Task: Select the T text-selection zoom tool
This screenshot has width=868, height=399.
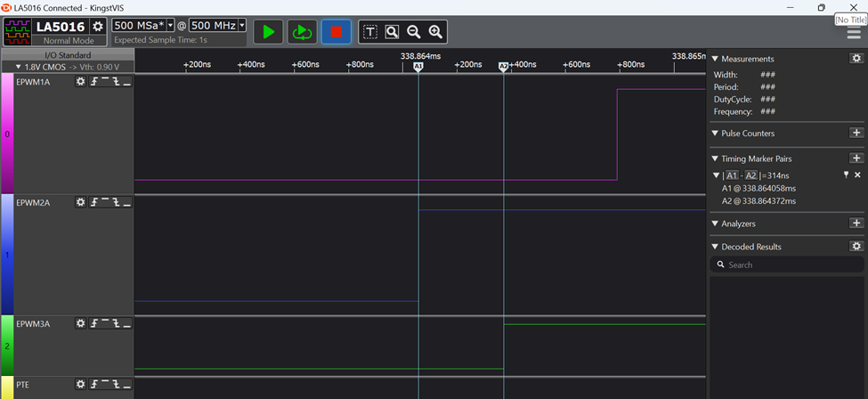Action: click(x=370, y=32)
